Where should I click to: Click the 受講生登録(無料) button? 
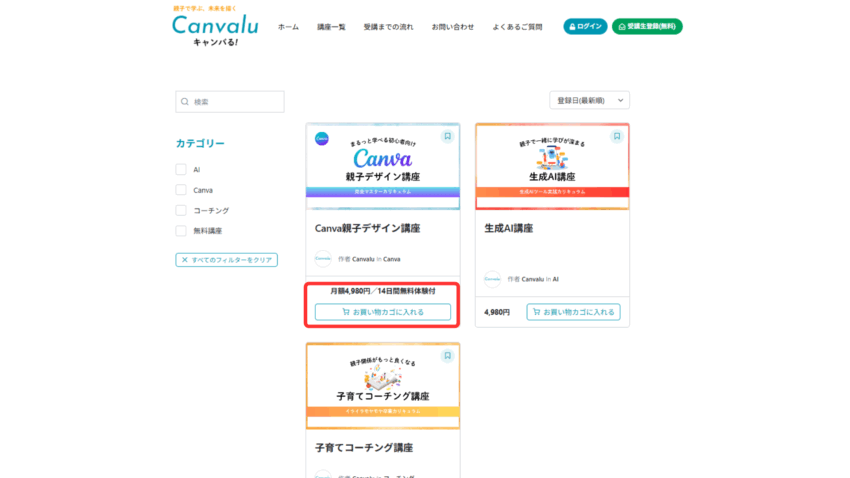pyautogui.click(x=647, y=27)
